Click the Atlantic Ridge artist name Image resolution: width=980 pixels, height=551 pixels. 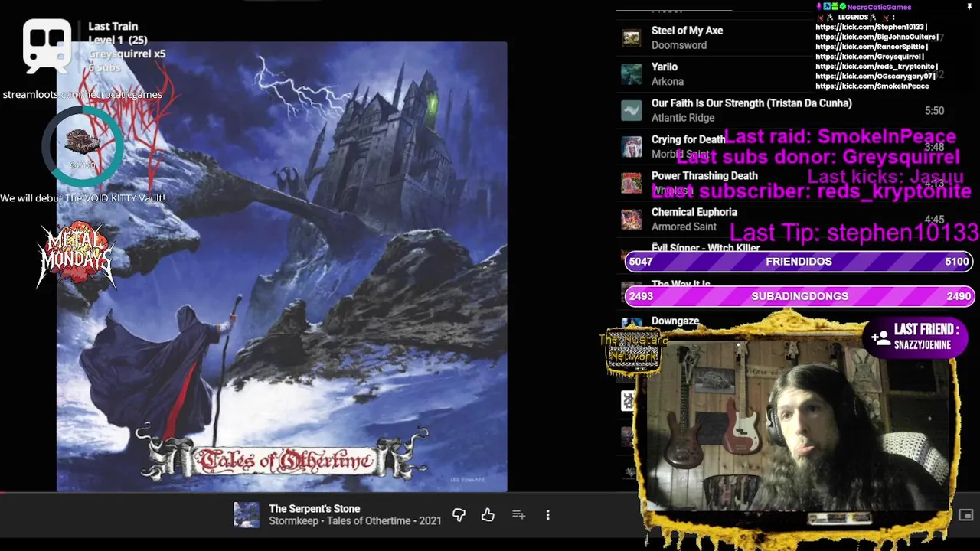[x=683, y=118]
